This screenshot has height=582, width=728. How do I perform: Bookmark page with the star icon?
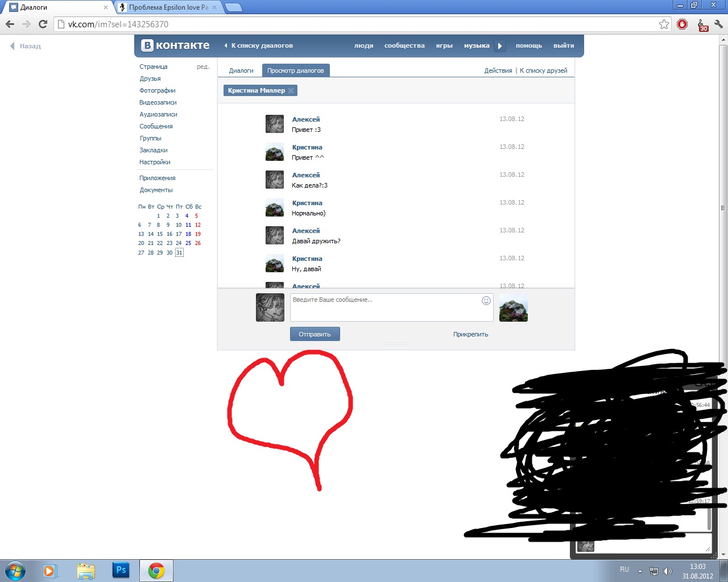(664, 24)
